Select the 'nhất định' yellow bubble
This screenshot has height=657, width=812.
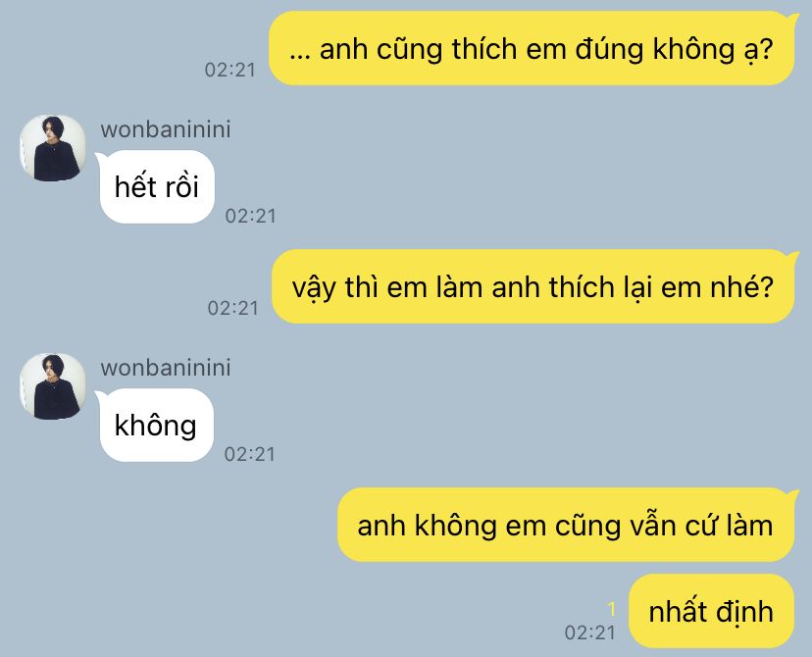(x=711, y=611)
